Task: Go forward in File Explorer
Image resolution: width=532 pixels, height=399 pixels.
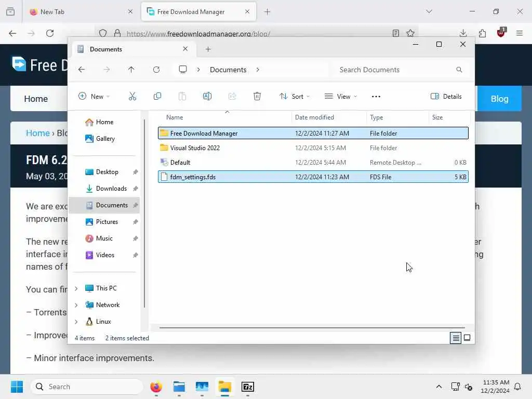Action: pyautogui.click(x=107, y=70)
